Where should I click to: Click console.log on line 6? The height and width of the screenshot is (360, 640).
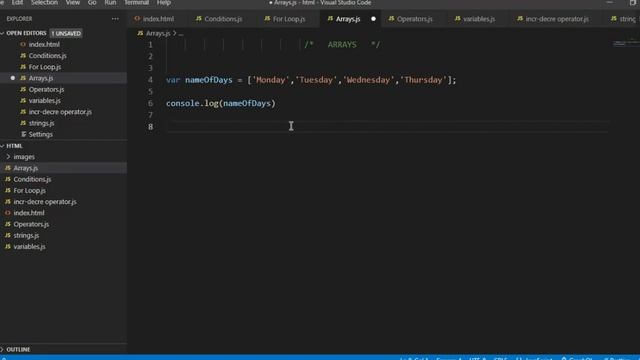[192, 103]
